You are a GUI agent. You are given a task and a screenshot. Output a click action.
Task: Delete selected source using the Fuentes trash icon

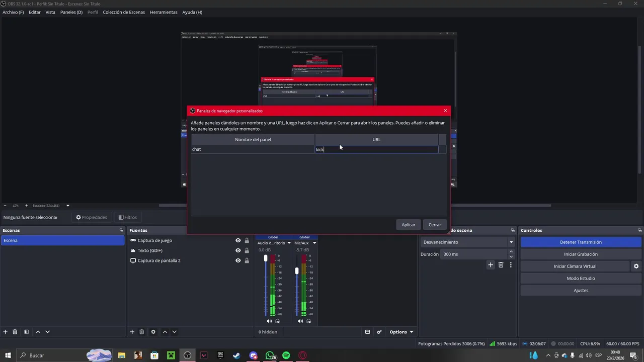click(x=142, y=332)
